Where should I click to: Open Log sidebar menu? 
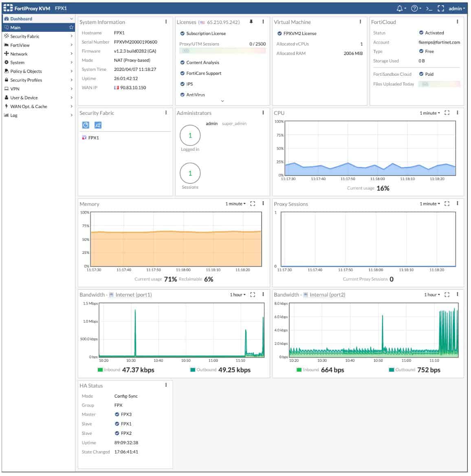38,115
